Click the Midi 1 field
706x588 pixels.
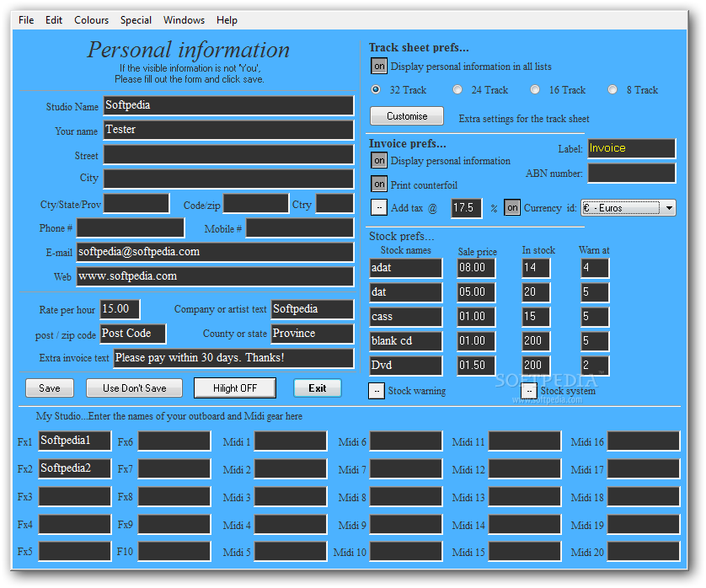coord(291,441)
